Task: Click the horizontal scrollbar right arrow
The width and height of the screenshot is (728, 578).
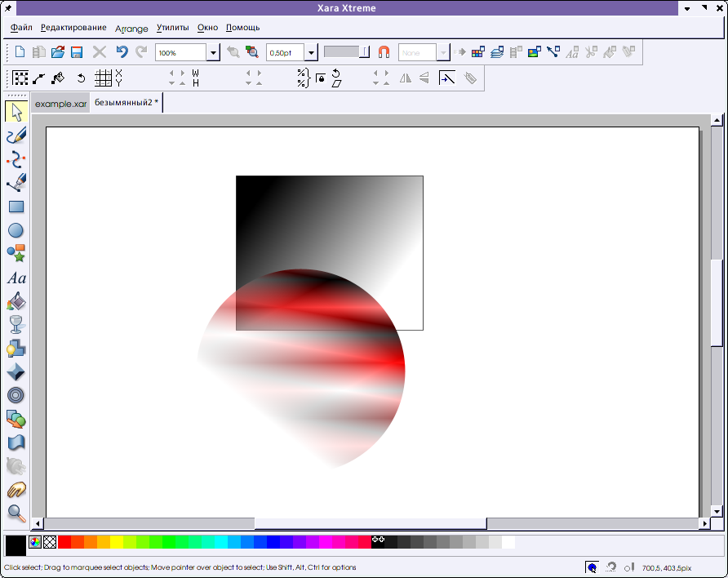Action: coord(704,522)
